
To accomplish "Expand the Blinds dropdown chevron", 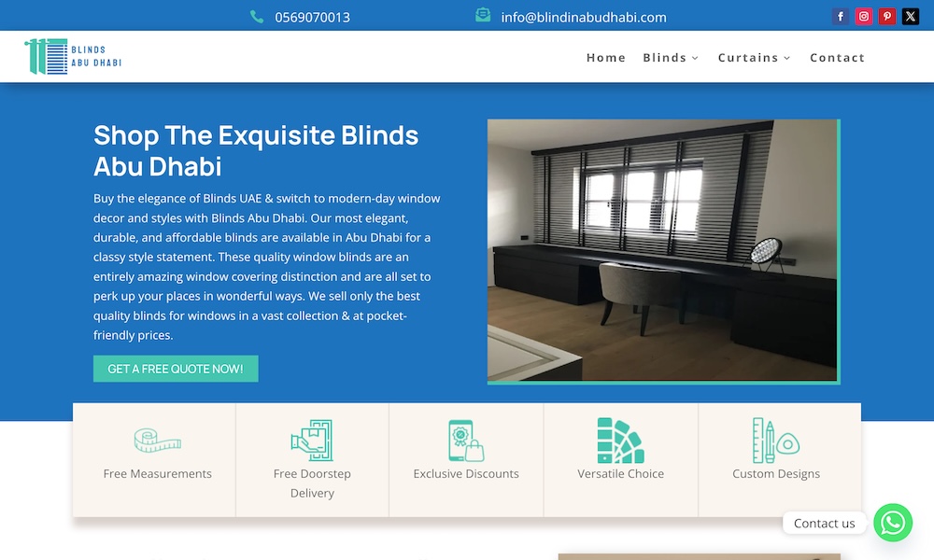I will (x=695, y=58).
